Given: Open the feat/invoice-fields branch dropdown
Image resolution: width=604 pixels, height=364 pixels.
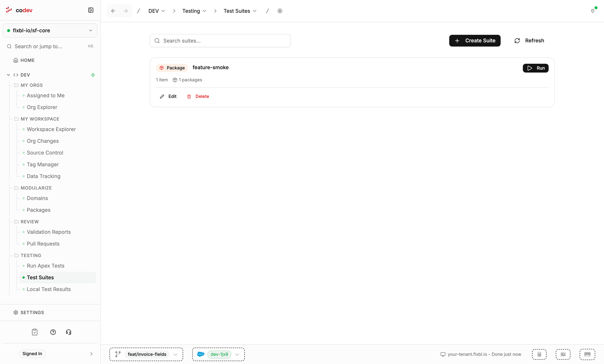Looking at the screenshot, I should coord(146,354).
